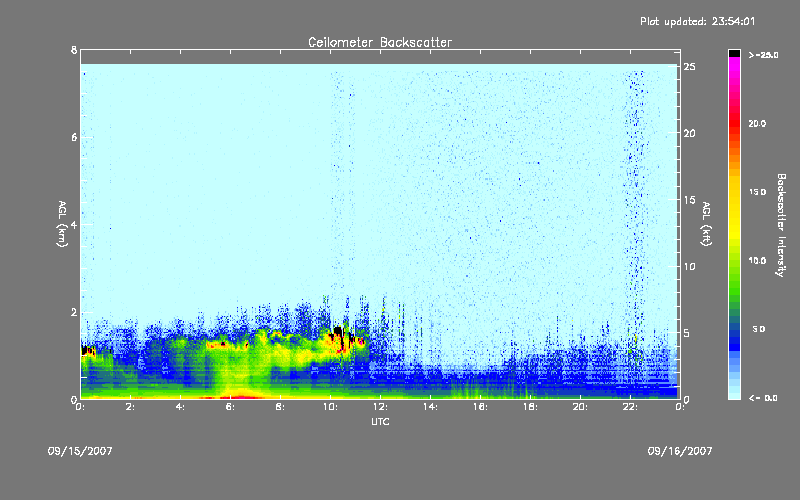Click the left 'AGL (km)' axis label
Image resolution: width=800 pixels, height=500 pixels.
(62, 224)
